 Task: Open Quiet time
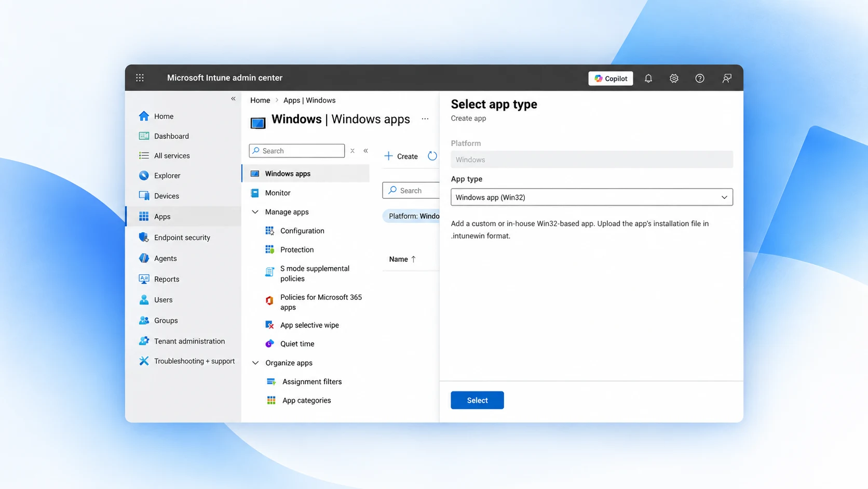point(290,344)
